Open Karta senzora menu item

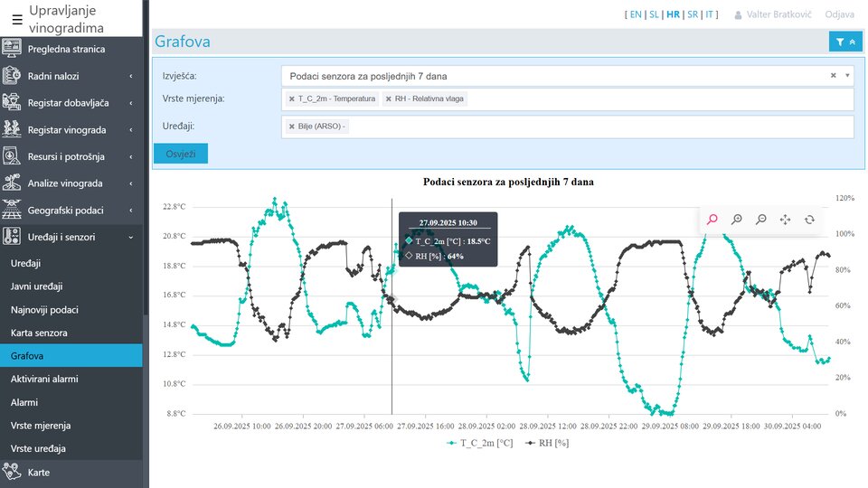(39, 333)
